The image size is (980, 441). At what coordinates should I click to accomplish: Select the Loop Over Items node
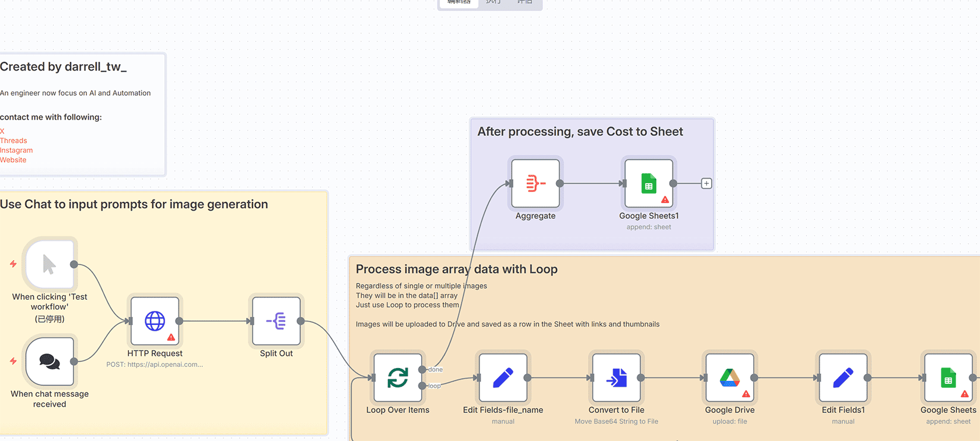tap(397, 377)
